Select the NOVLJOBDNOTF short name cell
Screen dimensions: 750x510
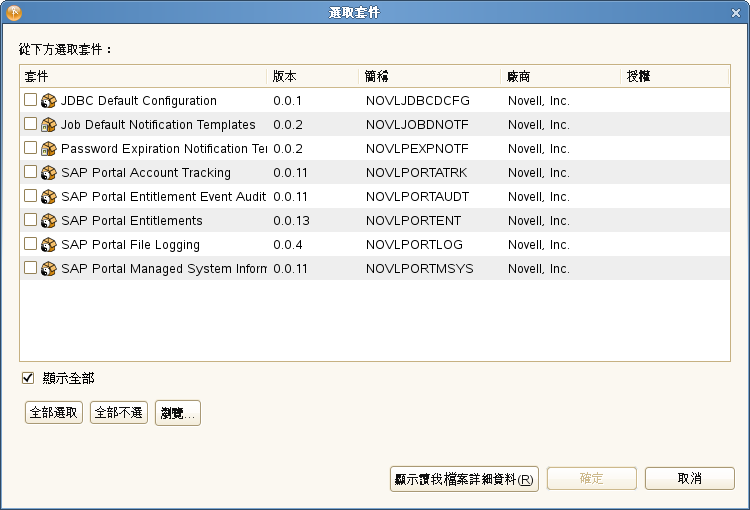(x=417, y=125)
